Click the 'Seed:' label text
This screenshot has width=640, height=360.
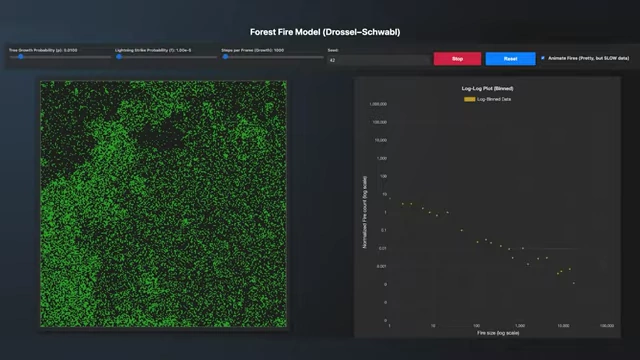(x=333, y=50)
